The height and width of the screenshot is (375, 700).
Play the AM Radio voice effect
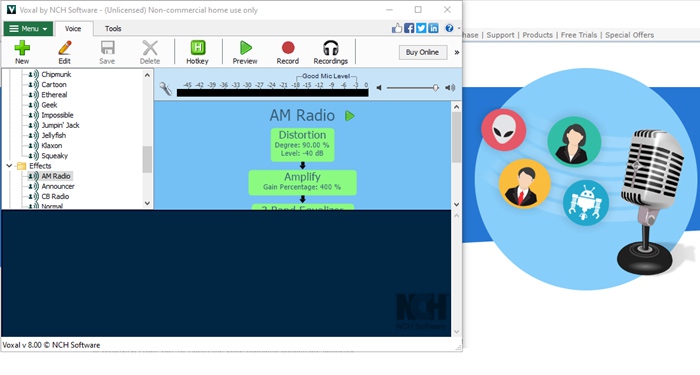pos(350,116)
